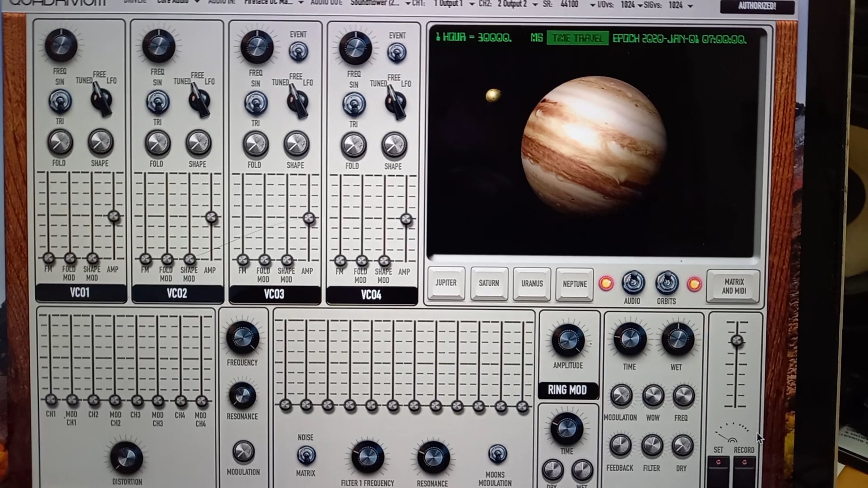Click the green TIME TRAVEL button

coord(578,38)
